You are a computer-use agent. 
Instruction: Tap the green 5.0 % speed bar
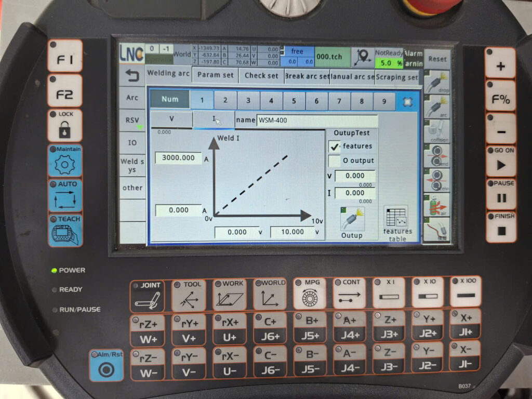pos(389,63)
